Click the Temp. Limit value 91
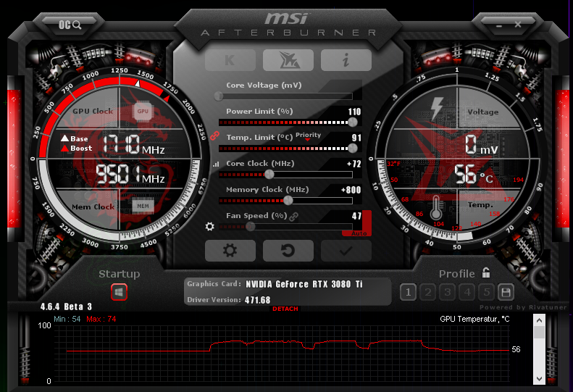 (x=356, y=138)
